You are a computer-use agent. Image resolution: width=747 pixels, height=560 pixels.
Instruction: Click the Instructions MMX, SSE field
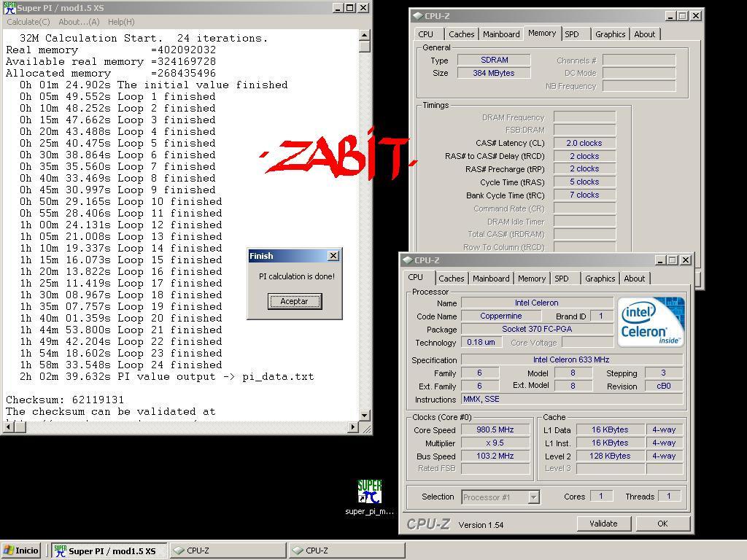click(572, 399)
